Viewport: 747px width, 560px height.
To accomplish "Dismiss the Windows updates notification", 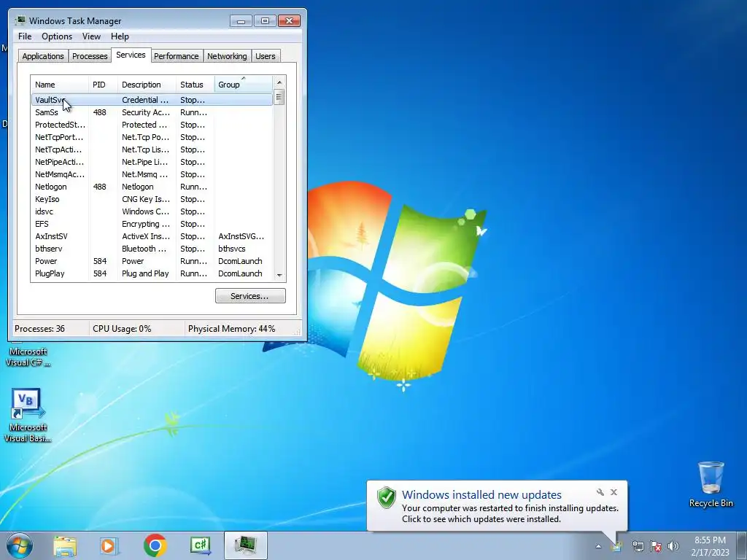I will coord(614,492).
